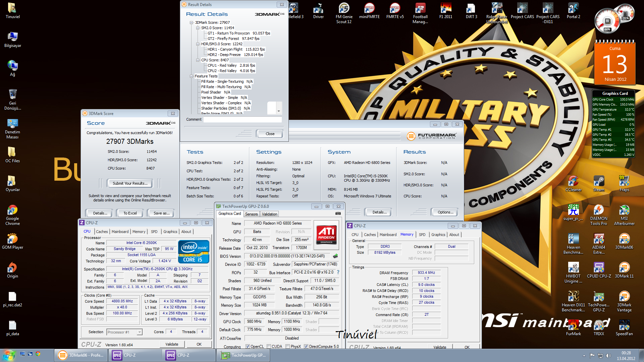This screenshot has width=644, height=362.
Task: Open the Caches tab in left CPU-Z window
Action: (x=102, y=232)
